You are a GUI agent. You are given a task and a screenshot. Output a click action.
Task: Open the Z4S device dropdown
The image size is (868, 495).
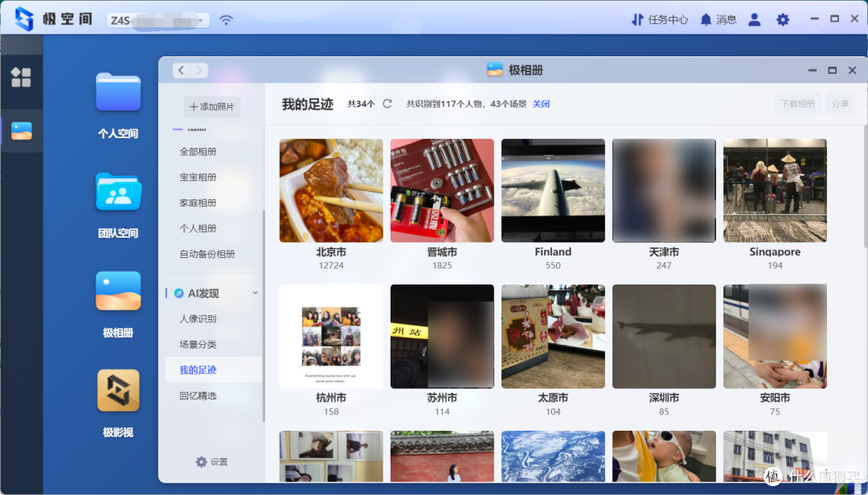(x=158, y=20)
